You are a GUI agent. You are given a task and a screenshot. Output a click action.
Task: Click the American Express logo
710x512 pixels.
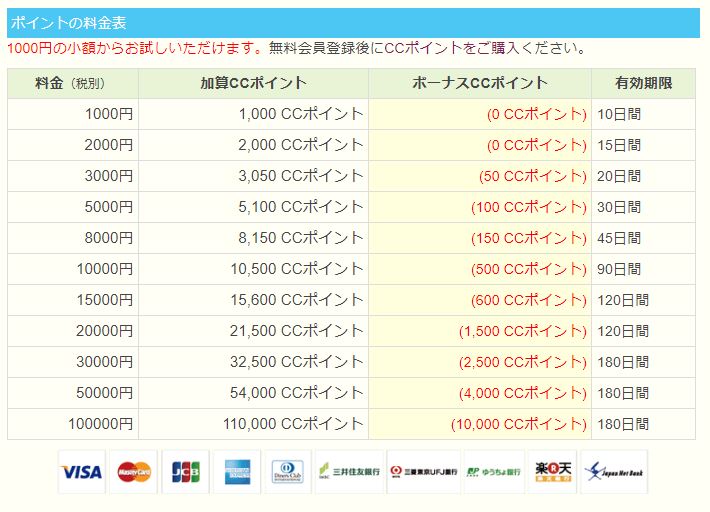click(237, 471)
